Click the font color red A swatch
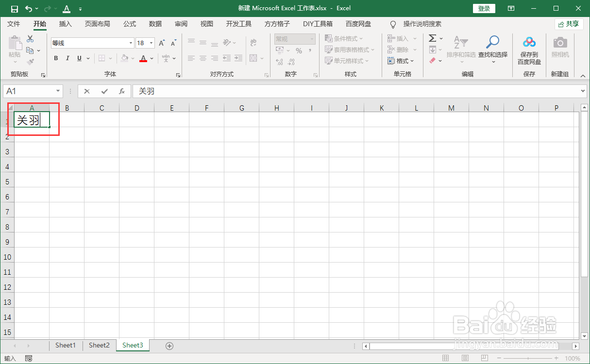The image size is (590, 364). click(143, 58)
